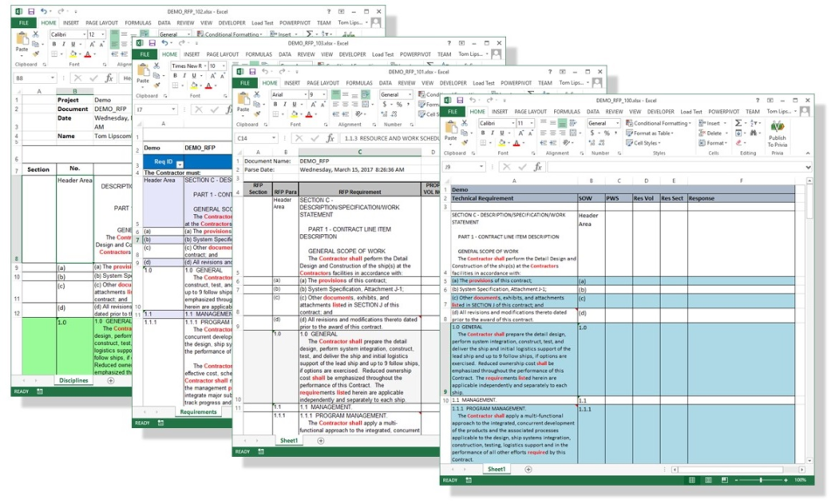Open the General number format dropdown

pos(618,123)
